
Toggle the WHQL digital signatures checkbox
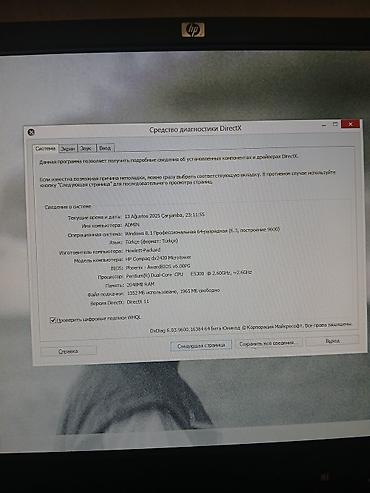coord(53,320)
